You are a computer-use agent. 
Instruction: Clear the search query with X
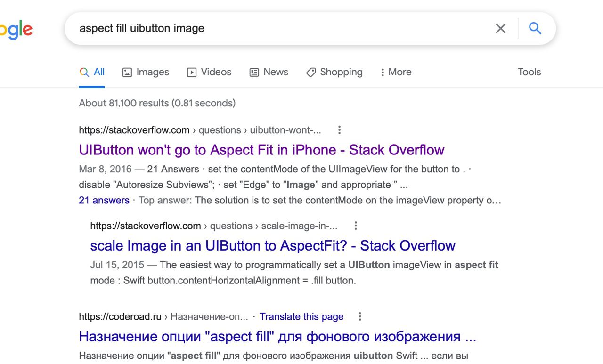pos(500,29)
